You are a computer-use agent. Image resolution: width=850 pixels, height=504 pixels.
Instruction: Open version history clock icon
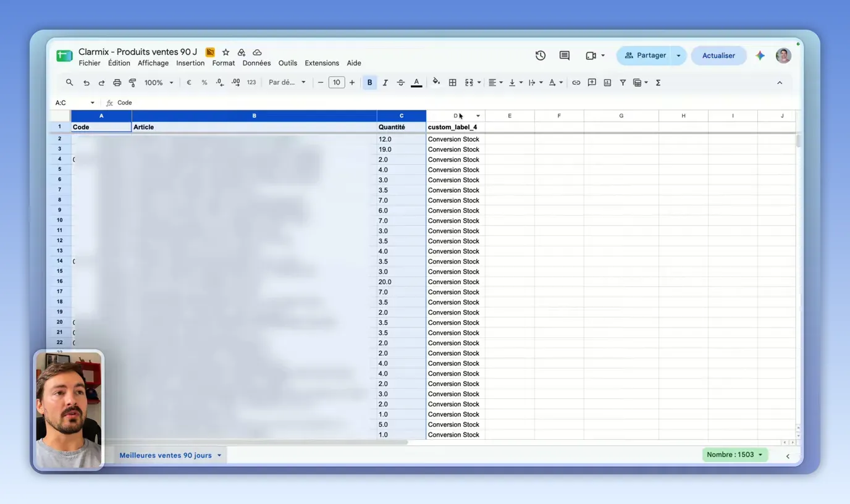541,56
